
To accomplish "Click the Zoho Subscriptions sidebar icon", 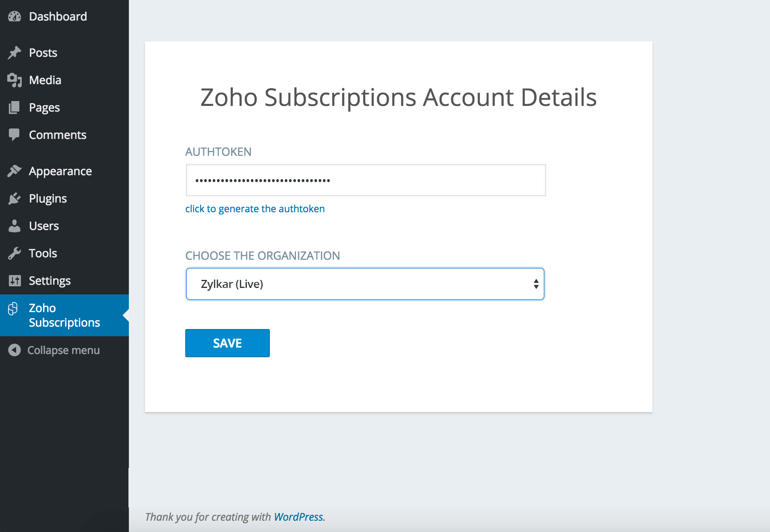I will pos(13,308).
